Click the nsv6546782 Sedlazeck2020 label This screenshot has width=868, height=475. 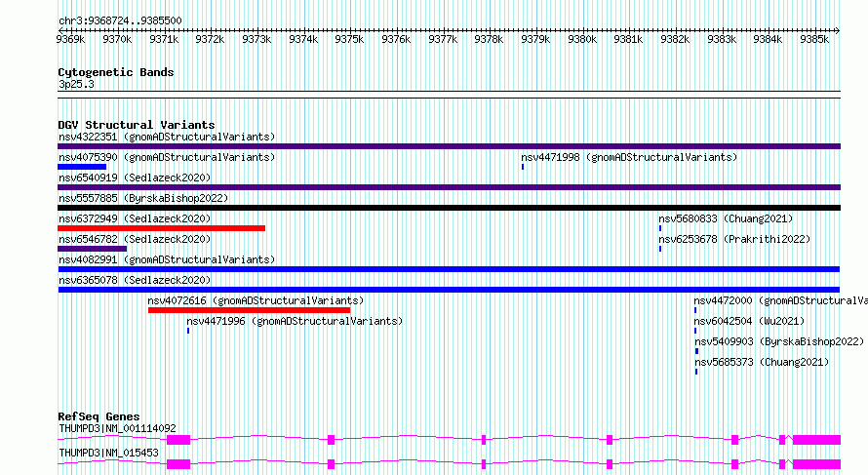[x=135, y=239]
